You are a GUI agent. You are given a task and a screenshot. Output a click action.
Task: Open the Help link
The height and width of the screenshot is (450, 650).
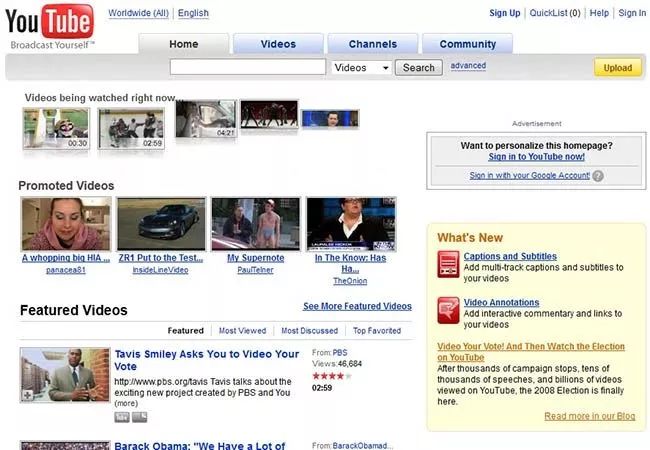coord(599,13)
